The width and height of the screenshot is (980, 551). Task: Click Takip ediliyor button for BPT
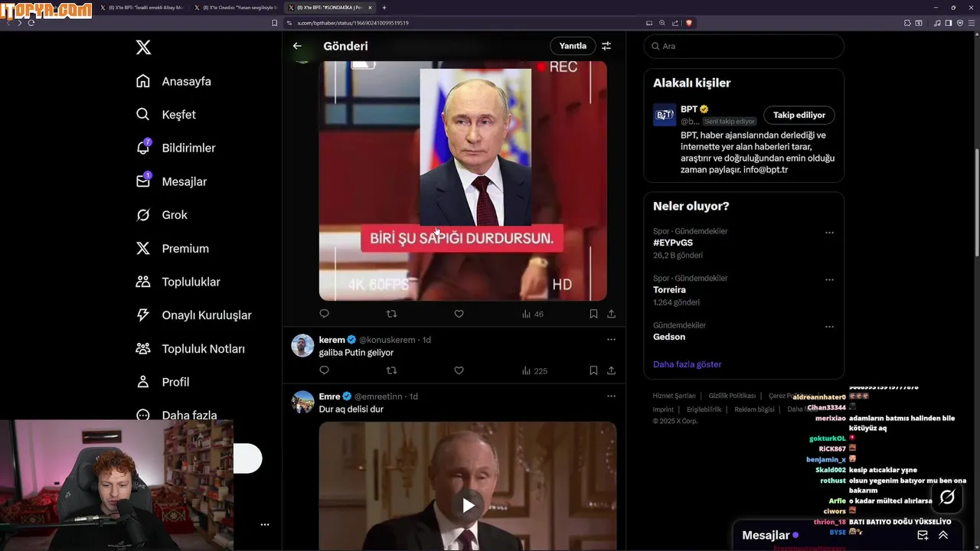point(799,115)
